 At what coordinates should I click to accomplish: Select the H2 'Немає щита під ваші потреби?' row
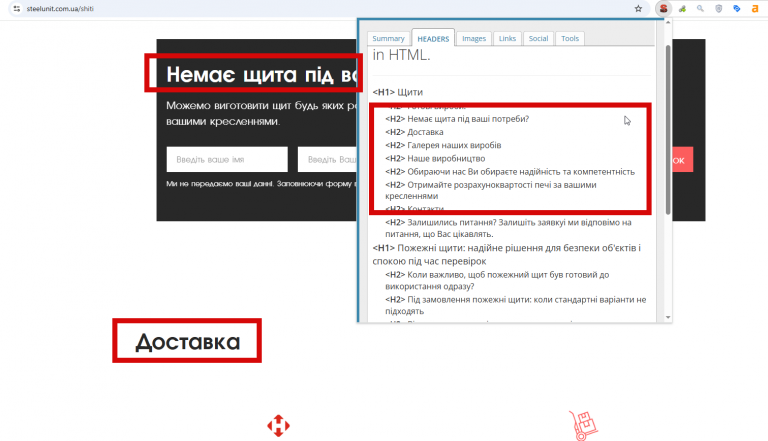(x=457, y=119)
